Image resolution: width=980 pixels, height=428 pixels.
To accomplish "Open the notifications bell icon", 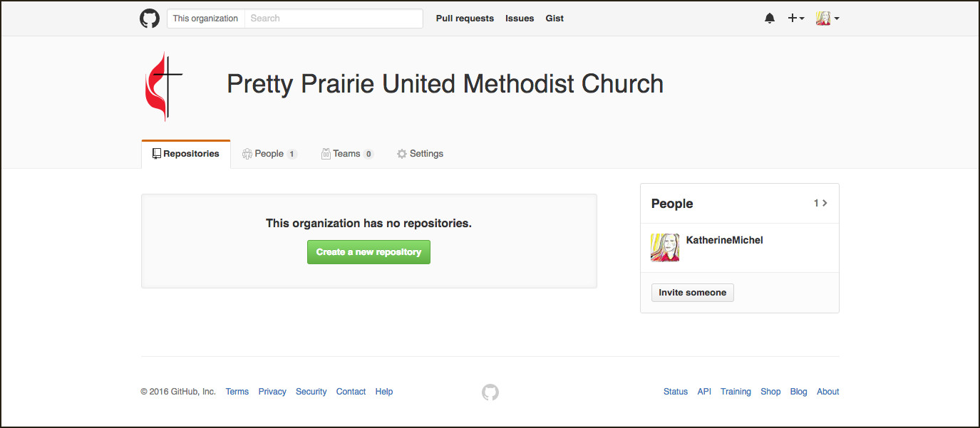I will (x=770, y=19).
